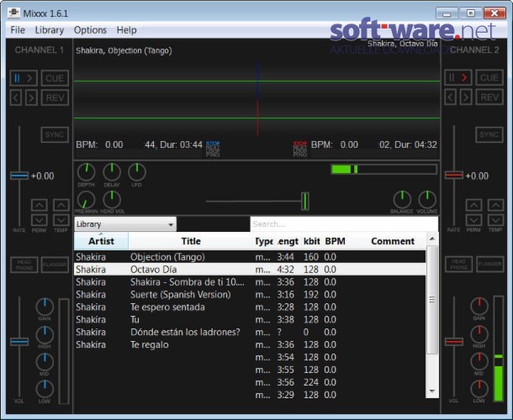Sync Channel 1 tempo with SYNC button
Image resolution: width=513 pixels, height=420 pixels.
tap(55, 134)
